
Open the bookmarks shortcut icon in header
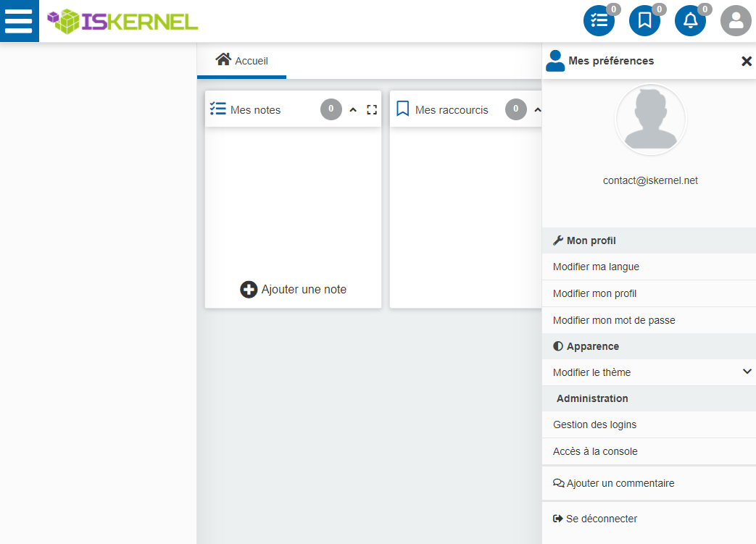[644, 21]
